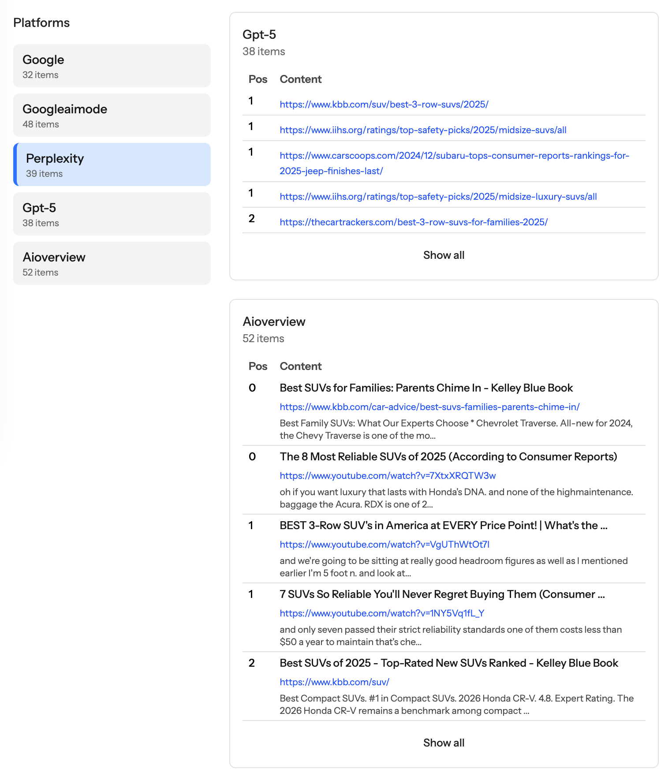Click '8 Most Reliable SUVs of 2025' title
672x784 pixels.
point(448,457)
